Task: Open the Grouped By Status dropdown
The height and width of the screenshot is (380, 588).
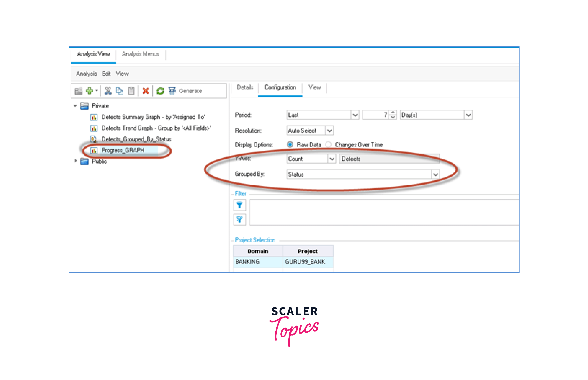Action: coord(436,175)
